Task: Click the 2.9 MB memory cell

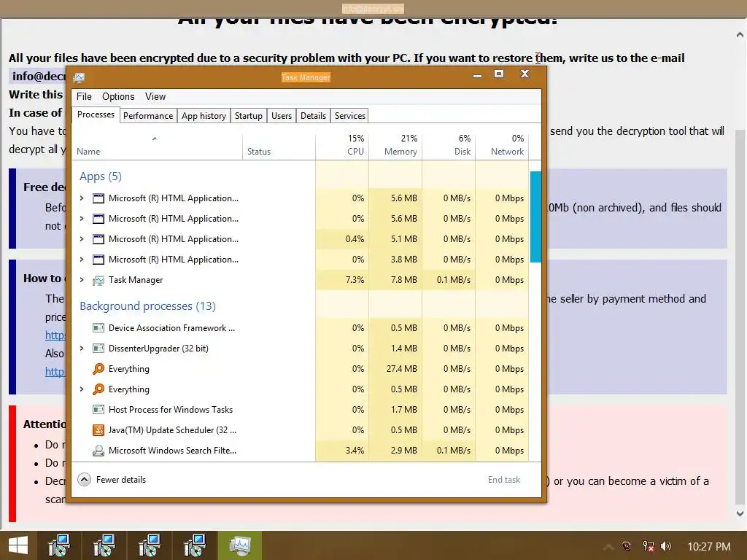Action: pos(395,451)
